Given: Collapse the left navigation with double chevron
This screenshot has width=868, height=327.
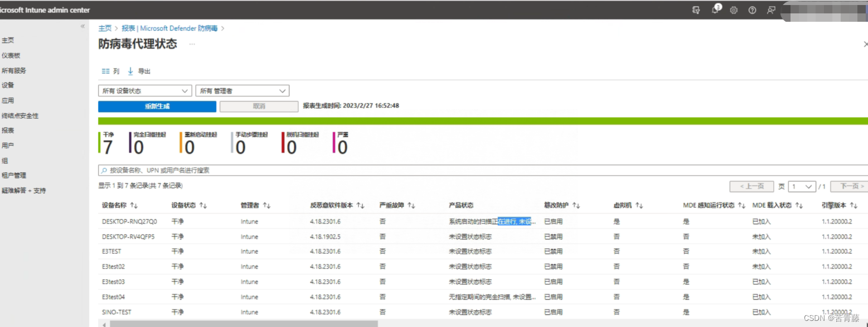Looking at the screenshot, I should click(x=83, y=26).
